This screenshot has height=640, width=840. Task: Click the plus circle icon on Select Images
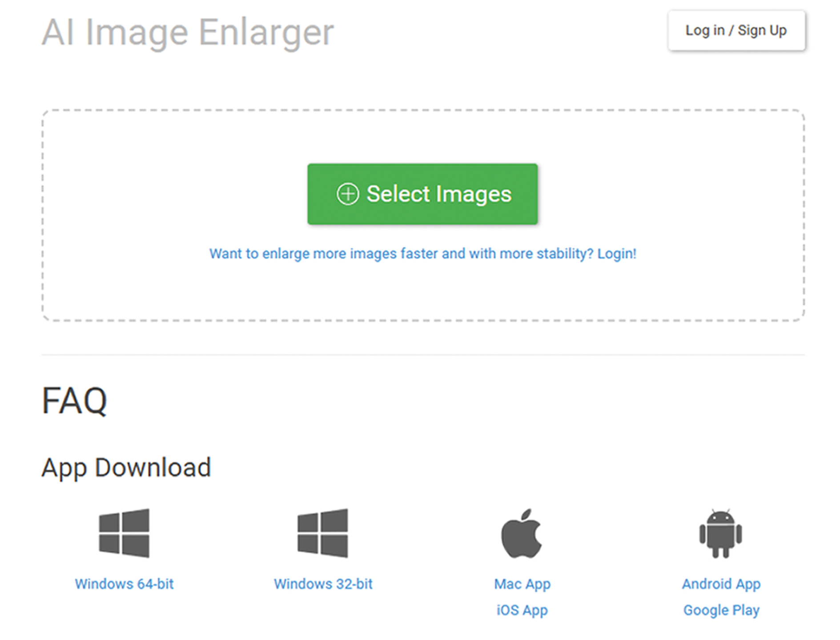click(x=347, y=194)
